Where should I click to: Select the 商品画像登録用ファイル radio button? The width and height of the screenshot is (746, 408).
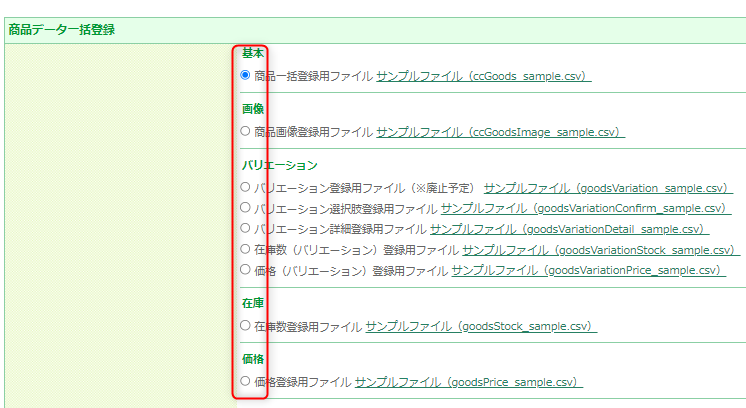245,131
